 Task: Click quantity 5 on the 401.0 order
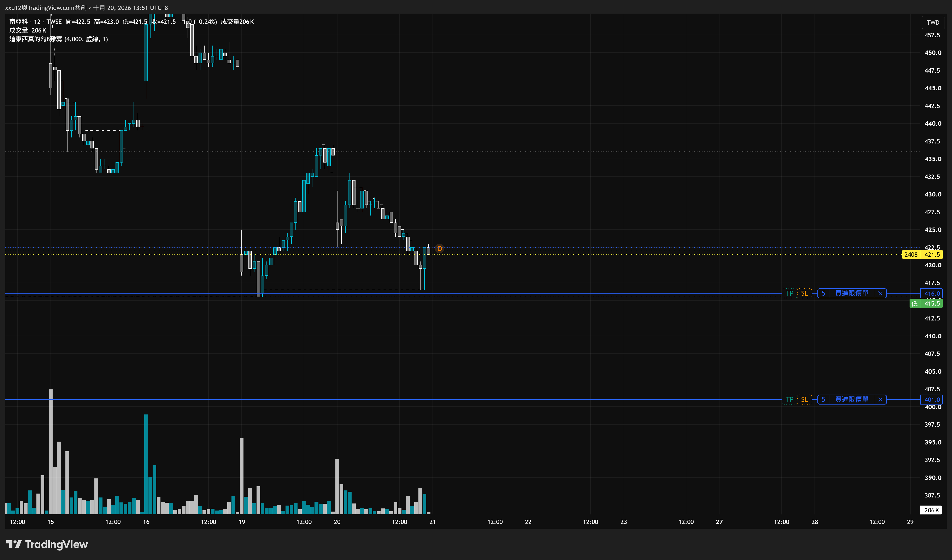coord(824,400)
